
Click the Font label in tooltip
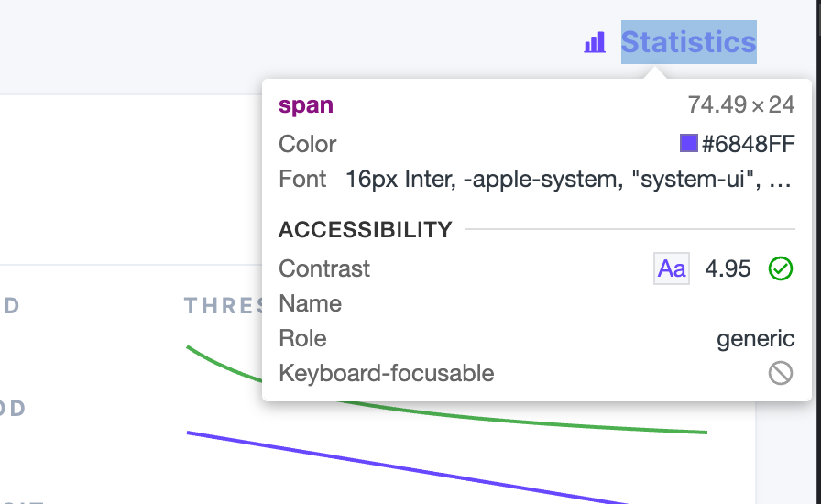point(302,179)
